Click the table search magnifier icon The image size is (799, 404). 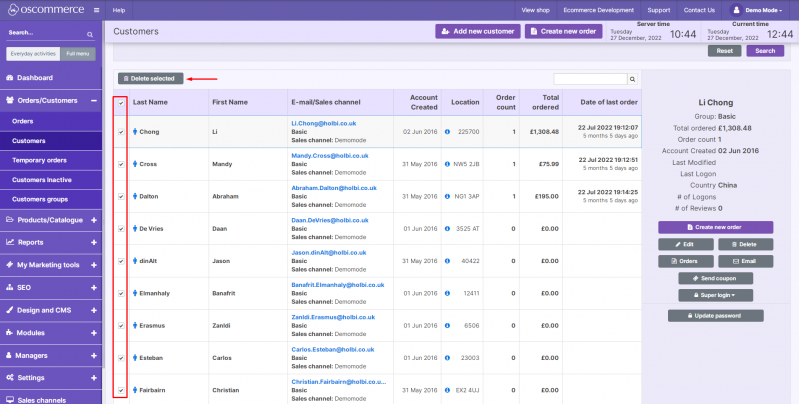632,79
